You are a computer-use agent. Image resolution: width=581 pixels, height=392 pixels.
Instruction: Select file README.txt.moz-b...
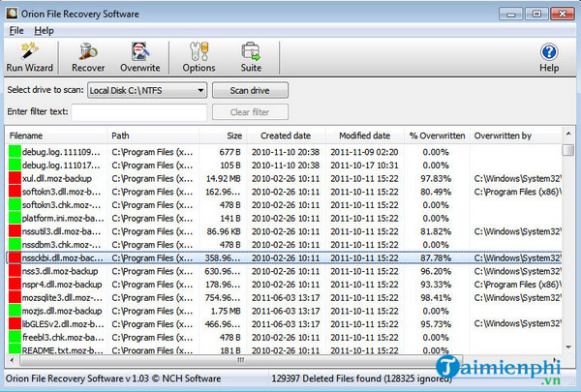[62, 350]
